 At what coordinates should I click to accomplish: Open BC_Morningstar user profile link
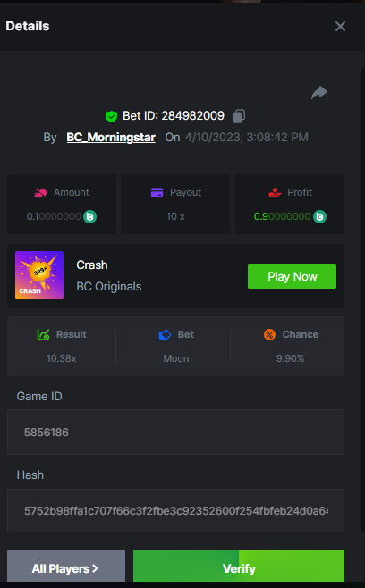[x=111, y=138]
